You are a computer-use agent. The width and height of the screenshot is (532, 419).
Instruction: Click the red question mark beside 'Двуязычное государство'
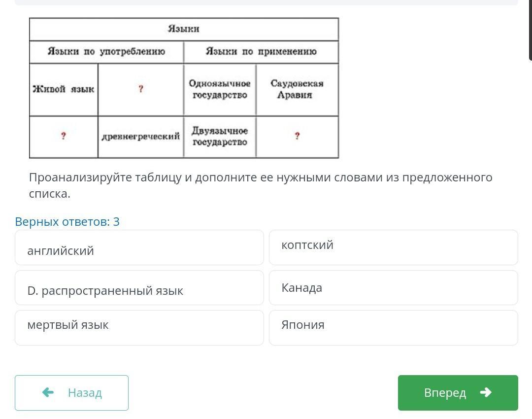coord(297,137)
